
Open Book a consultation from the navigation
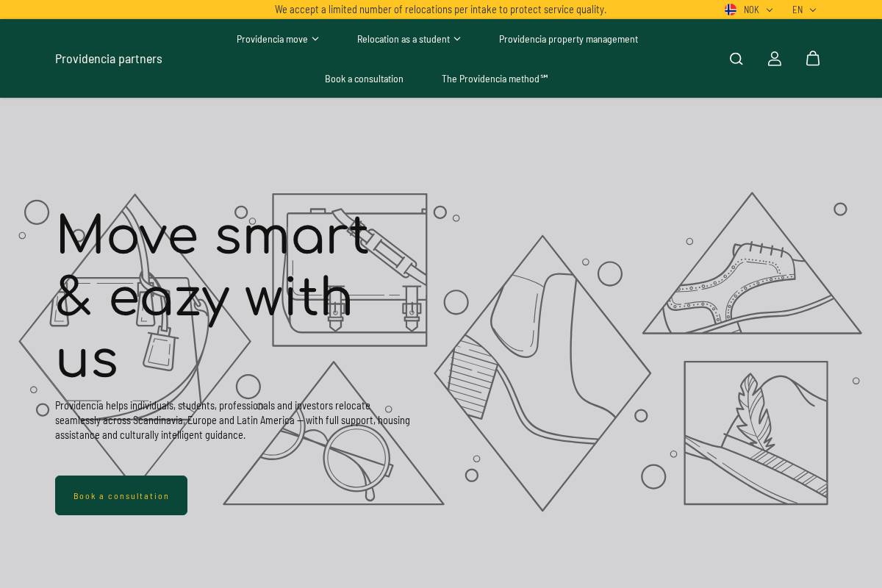tap(364, 79)
